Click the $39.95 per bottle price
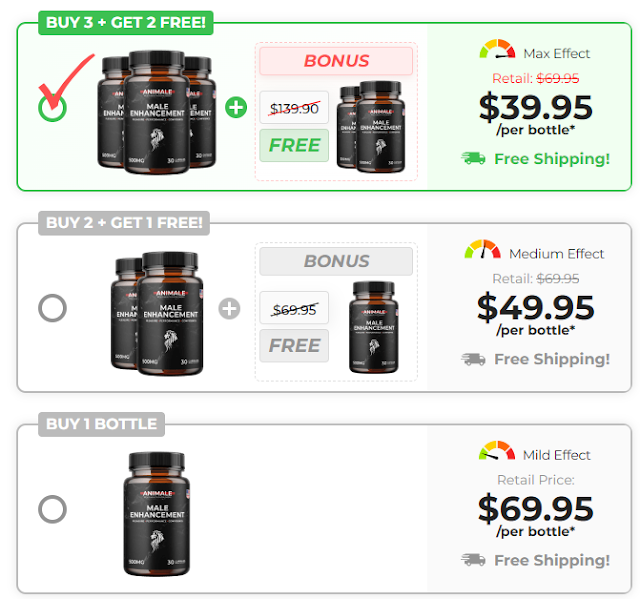 [536, 113]
